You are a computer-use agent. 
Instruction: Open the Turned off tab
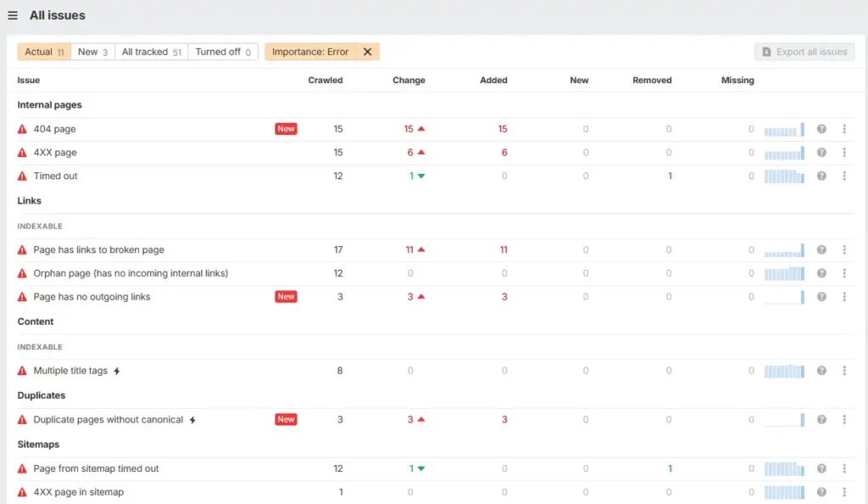click(223, 52)
